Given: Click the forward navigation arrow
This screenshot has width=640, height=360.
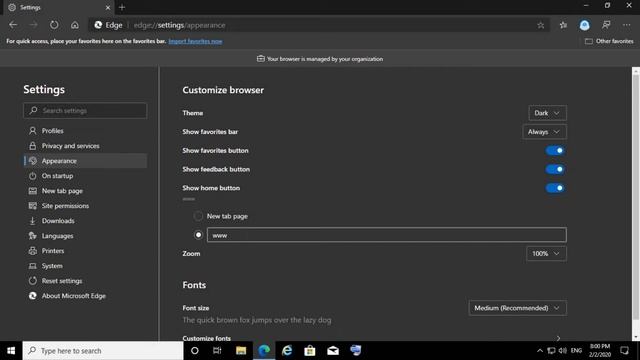Looking at the screenshot, I should click(x=33, y=25).
